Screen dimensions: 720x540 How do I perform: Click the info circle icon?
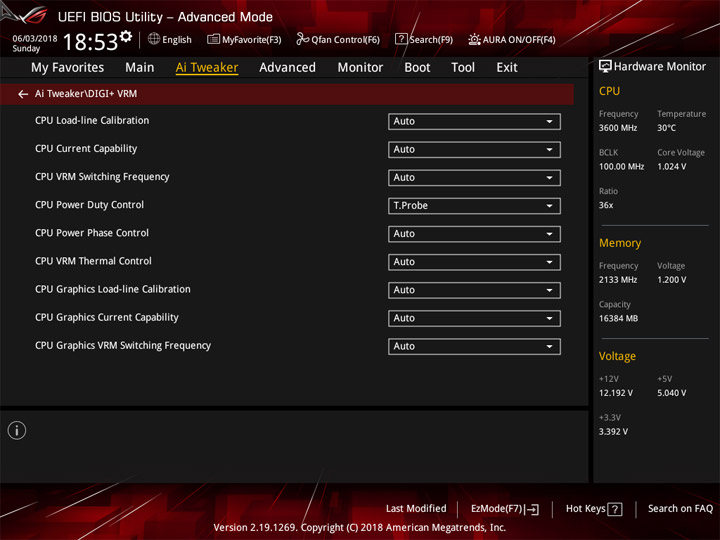[17, 430]
